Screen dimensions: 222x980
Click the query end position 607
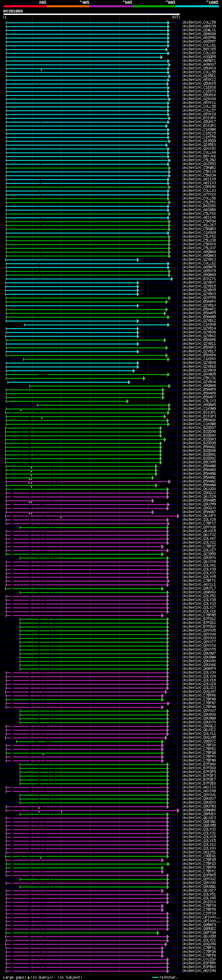(175, 17)
